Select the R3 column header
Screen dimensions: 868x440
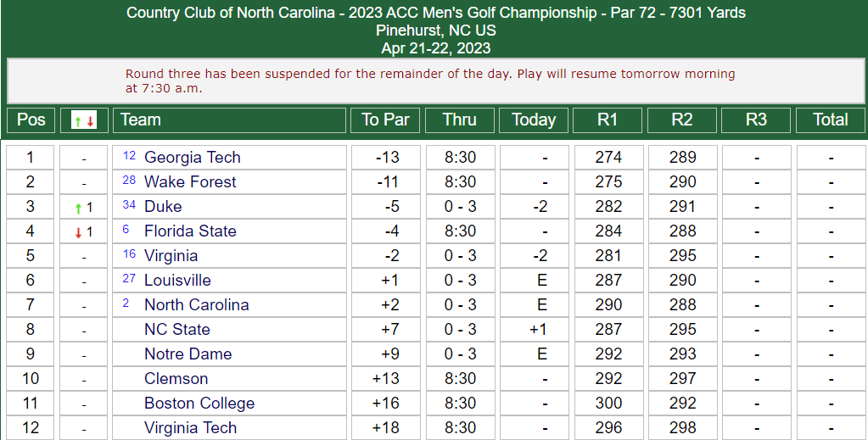pyautogui.click(x=756, y=120)
